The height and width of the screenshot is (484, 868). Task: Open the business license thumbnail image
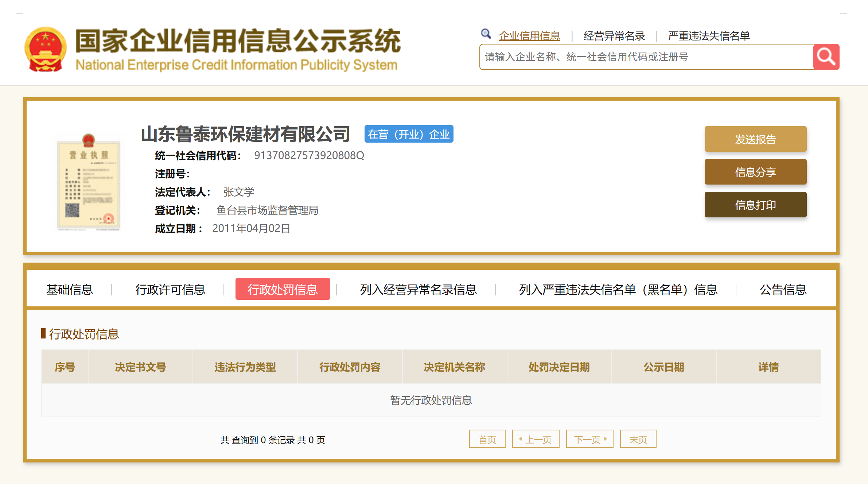[x=89, y=182]
